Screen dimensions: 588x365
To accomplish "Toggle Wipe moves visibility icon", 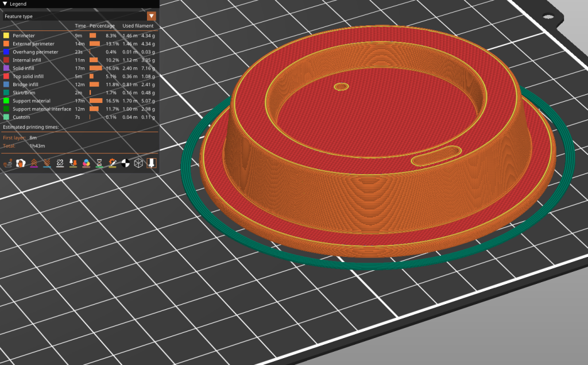I will click(x=21, y=163).
